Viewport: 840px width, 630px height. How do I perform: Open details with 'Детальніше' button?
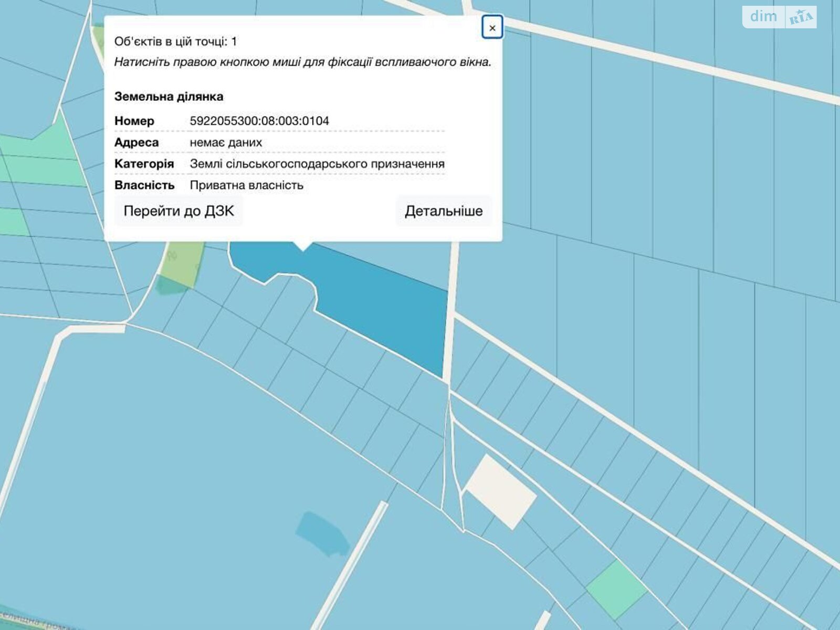pos(444,211)
